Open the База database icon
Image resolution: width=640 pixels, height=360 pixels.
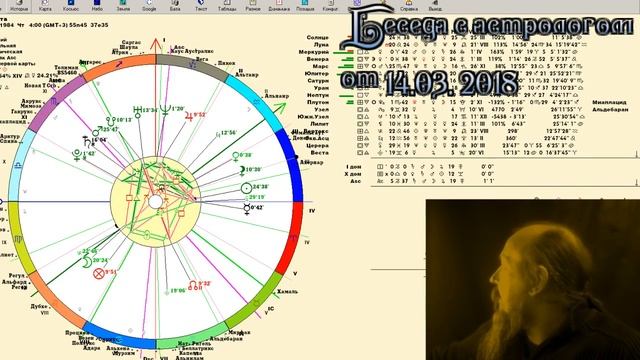(x=175, y=5)
